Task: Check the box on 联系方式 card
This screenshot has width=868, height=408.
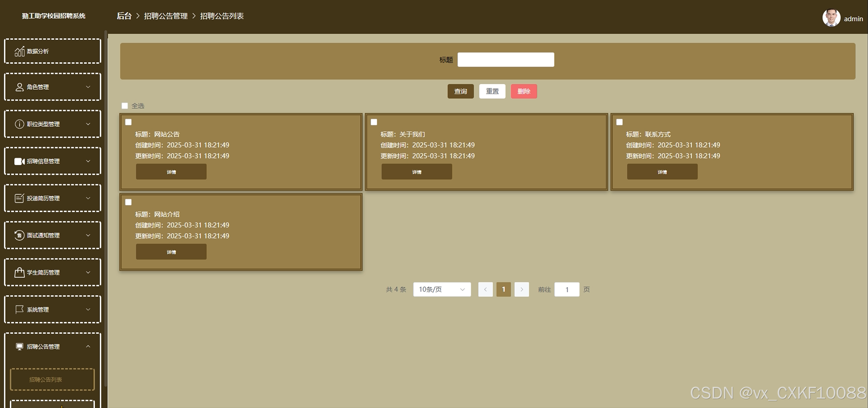Action: tap(619, 122)
